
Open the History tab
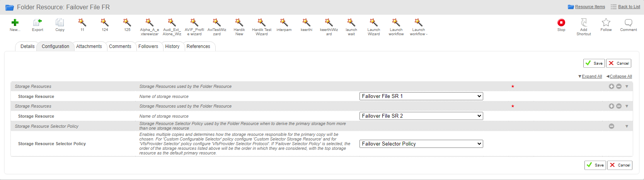pos(172,46)
